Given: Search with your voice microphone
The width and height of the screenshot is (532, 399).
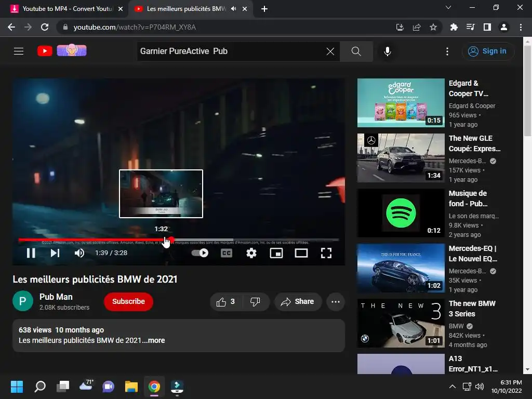Looking at the screenshot, I should click(x=388, y=51).
